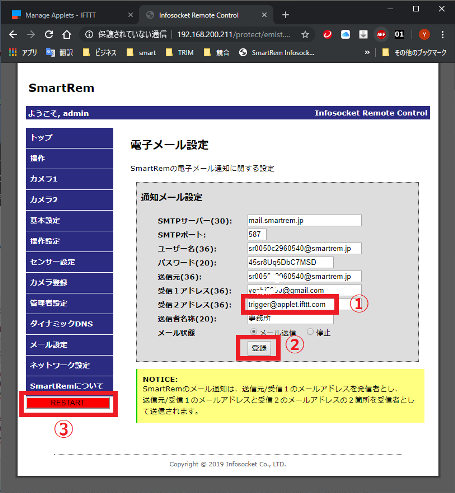Image resolution: width=455 pixels, height=493 pixels.
Task: Open the translate bookmark
Action: click(x=60, y=52)
